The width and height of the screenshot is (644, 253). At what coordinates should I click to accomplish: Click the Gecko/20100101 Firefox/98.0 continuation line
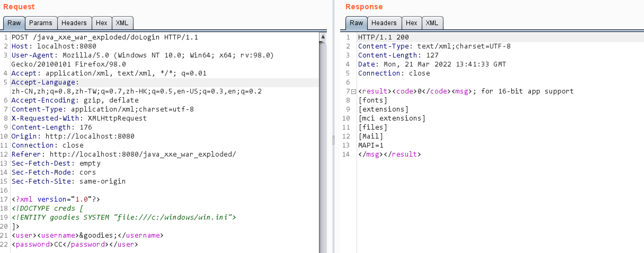click(x=69, y=64)
